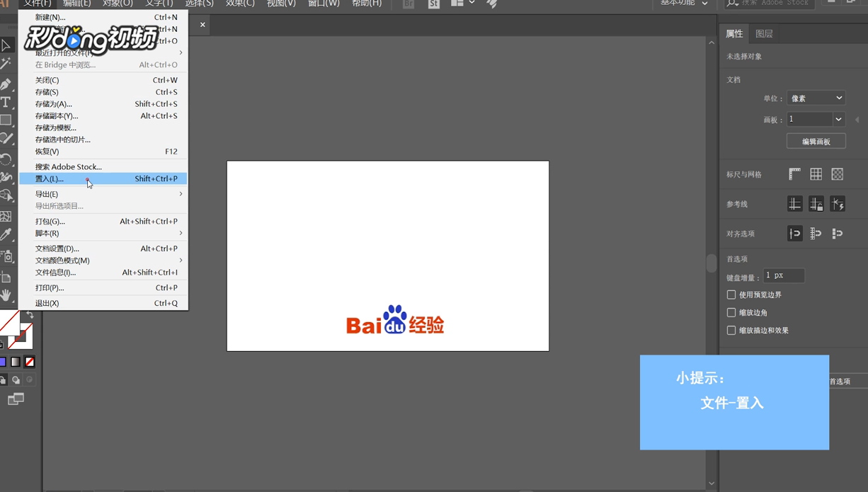
Task: Show transparency grid icon
Action: tap(838, 174)
